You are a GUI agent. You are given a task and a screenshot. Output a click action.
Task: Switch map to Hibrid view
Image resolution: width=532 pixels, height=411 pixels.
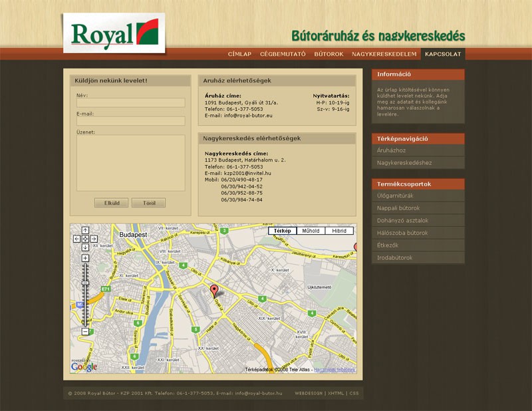[339, 231]
